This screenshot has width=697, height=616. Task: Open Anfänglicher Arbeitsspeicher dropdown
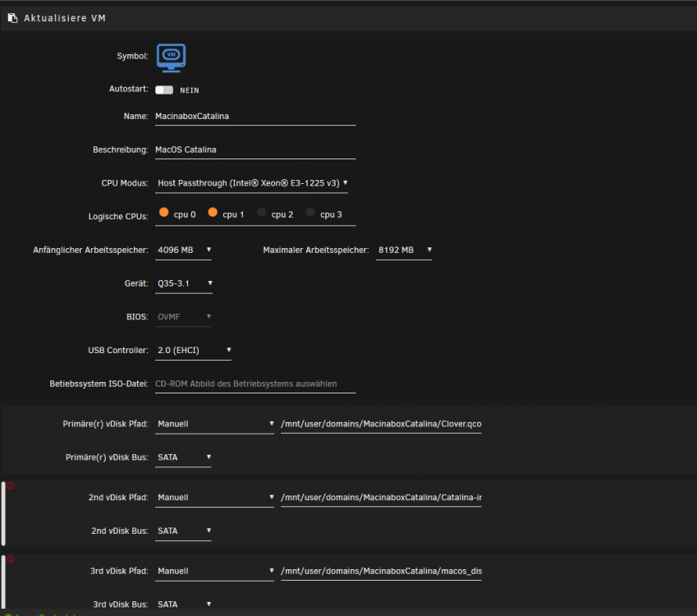click(x=183, y=250)
